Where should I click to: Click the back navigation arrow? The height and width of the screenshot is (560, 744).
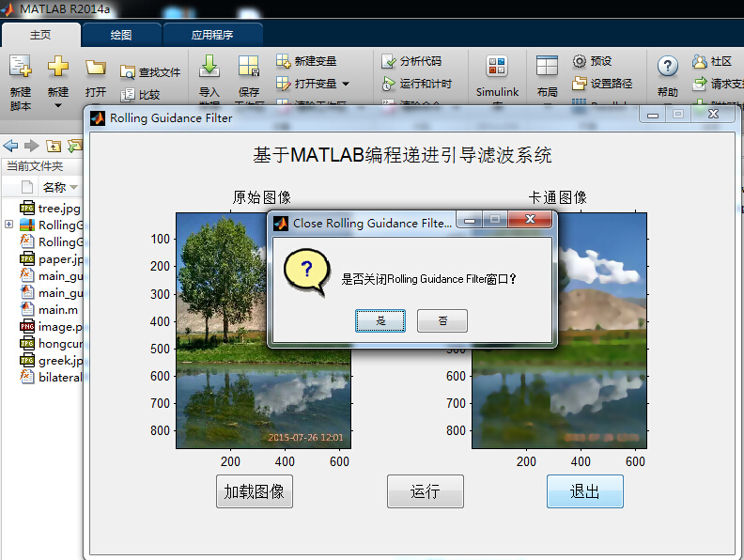(x=10, y=146)
